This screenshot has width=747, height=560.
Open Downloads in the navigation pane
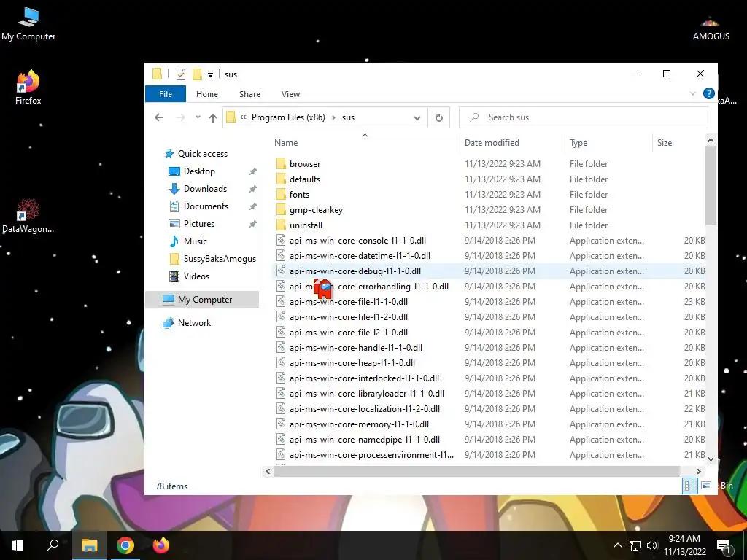pyautogui.click(x=205, y=189)
